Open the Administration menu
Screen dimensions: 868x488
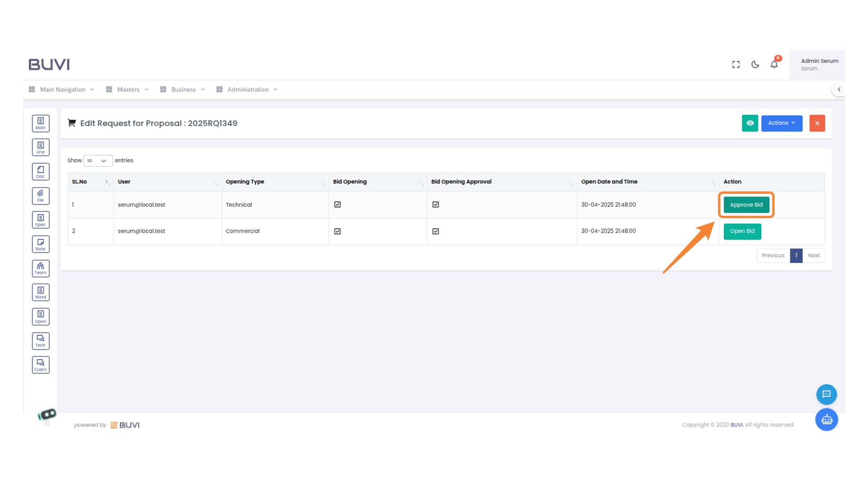[x=248, y=89]
